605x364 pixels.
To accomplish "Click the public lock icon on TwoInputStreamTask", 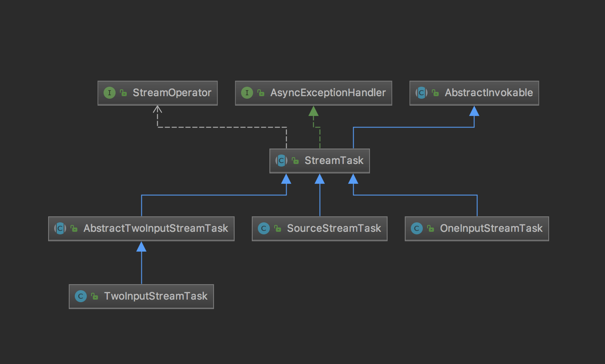I will click(x=95, y=296).
